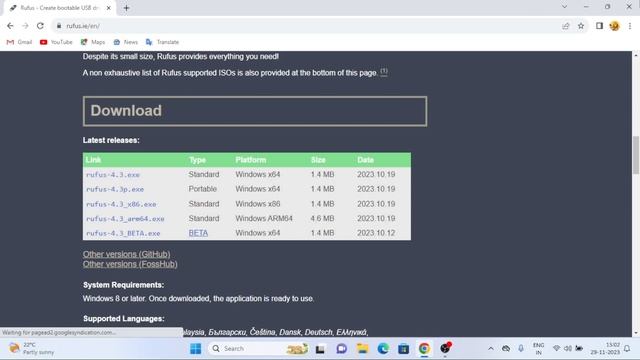This screenshot has width=640, height=360.
Task: Download rufus-4.3p.exe portable
Action: click(115, 189)
